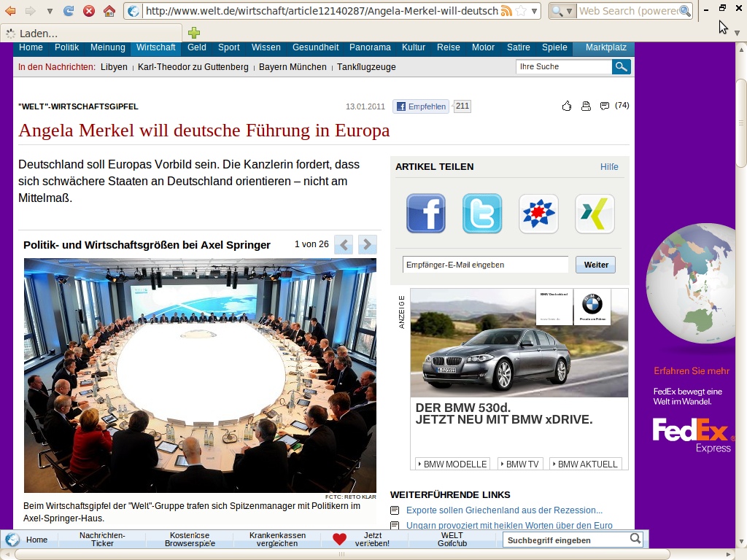Open the Meinung section

(108, 47)
